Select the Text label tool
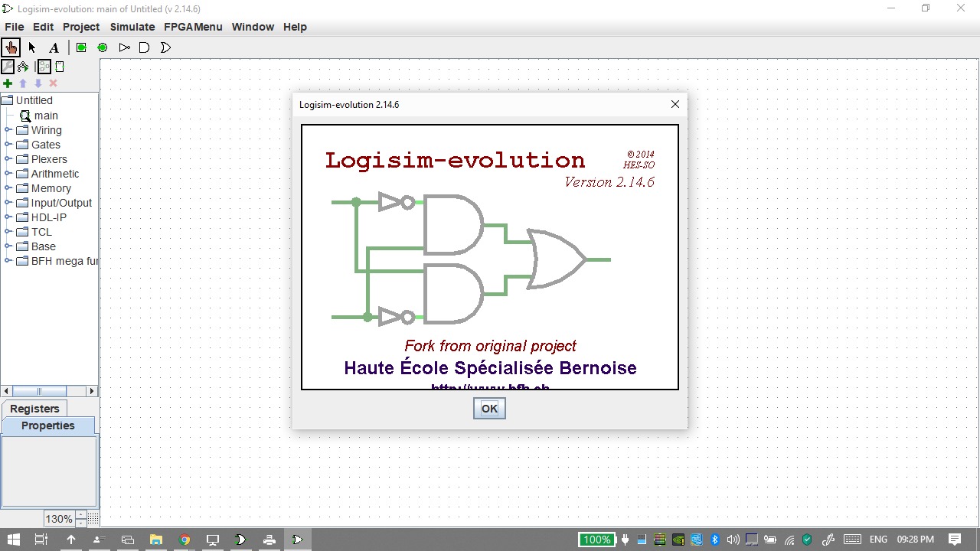 [54, 47]
